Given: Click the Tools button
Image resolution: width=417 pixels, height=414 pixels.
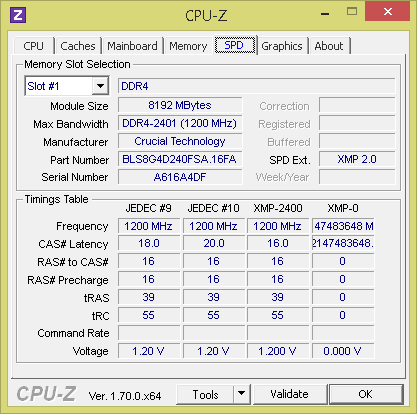Looking at the screenshot, I should pos(205,394).
